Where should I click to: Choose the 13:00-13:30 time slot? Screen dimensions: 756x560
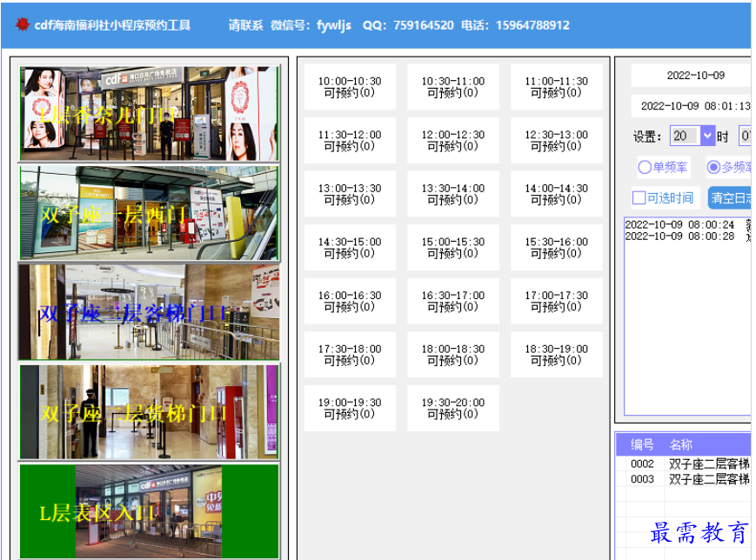pyautogui.click(x=350, y=194)
